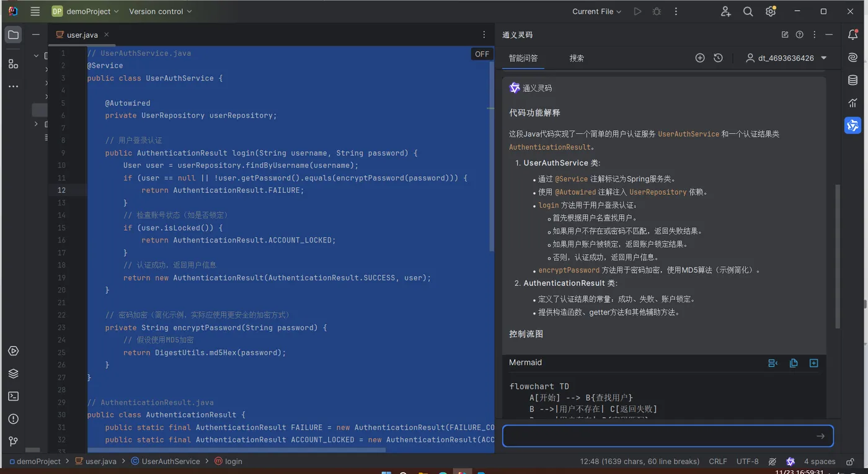Open IDE settings gear icon
Screen dimensions: 868x474
pyautogui.click(x=771, y=11)
